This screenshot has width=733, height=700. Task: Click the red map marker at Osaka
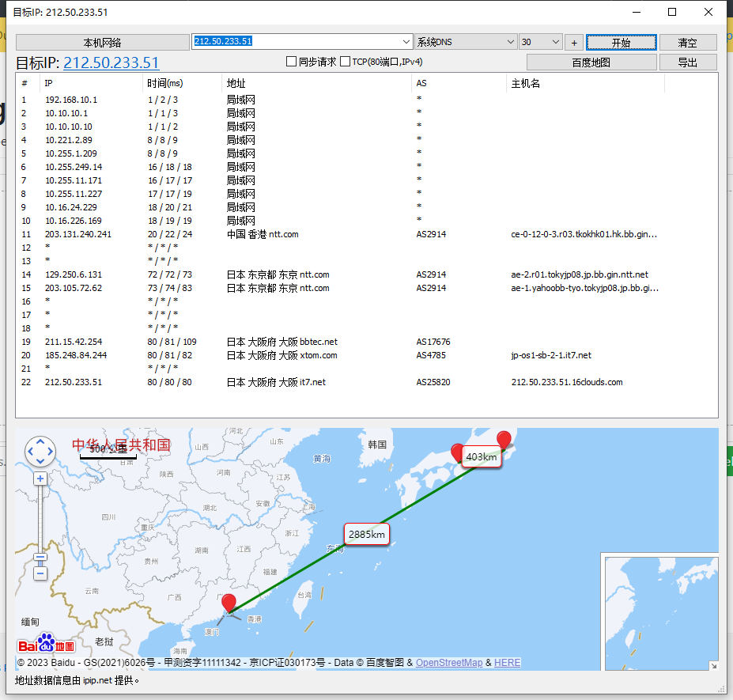click(x=457, y=452)
